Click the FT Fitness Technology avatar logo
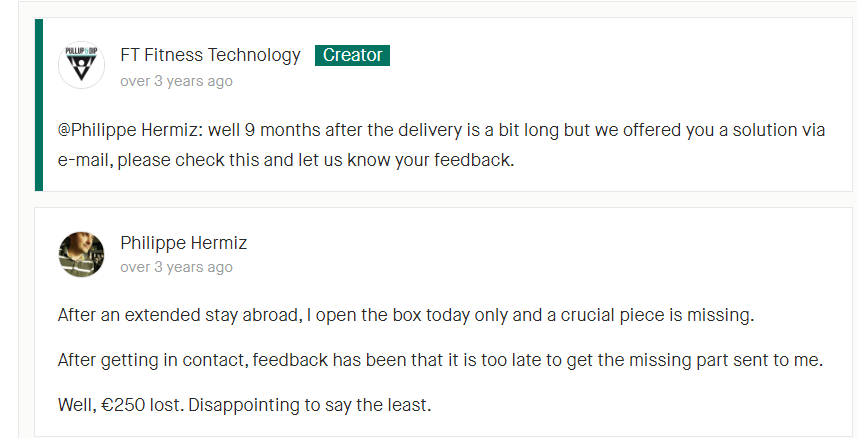 tap(81, 65)
